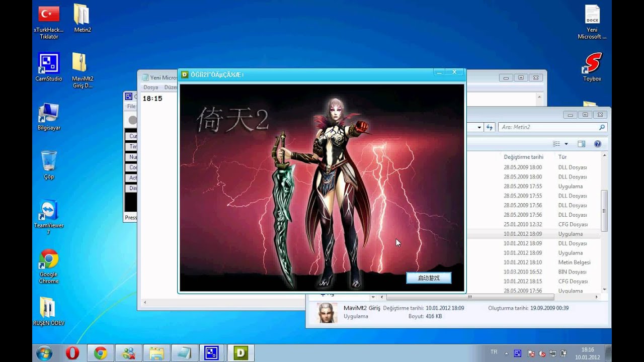Switch to CamStudio taskbar button
Viewport: 644px width, 362px height.
pyautogui.click(x=213, y=353)
